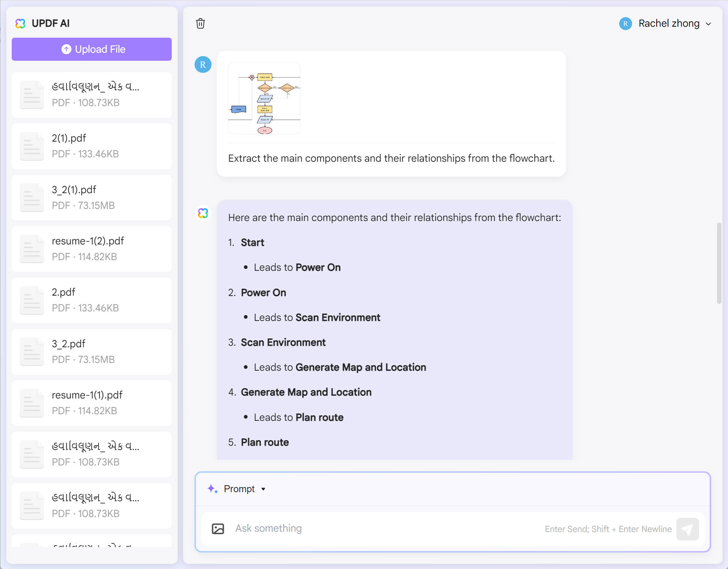Click the Ask something input field
Screen dimensions: 728x569
(385, 528)
